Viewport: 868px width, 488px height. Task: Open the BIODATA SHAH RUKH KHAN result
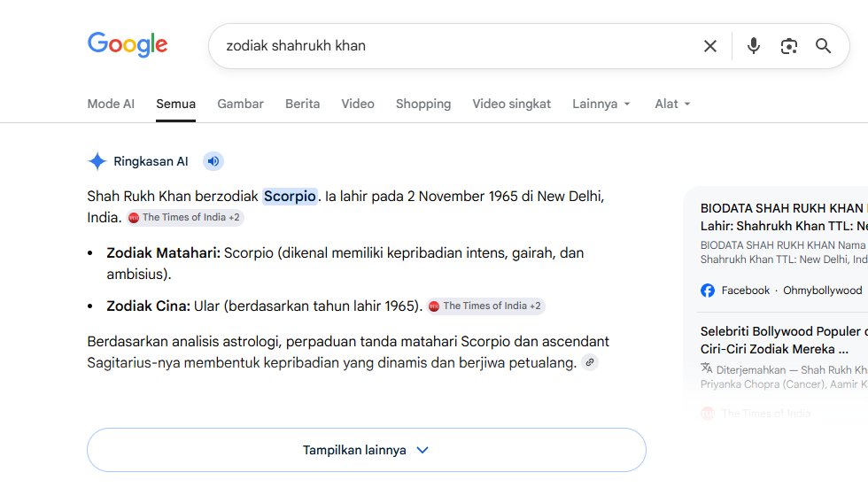click(784, 217)
